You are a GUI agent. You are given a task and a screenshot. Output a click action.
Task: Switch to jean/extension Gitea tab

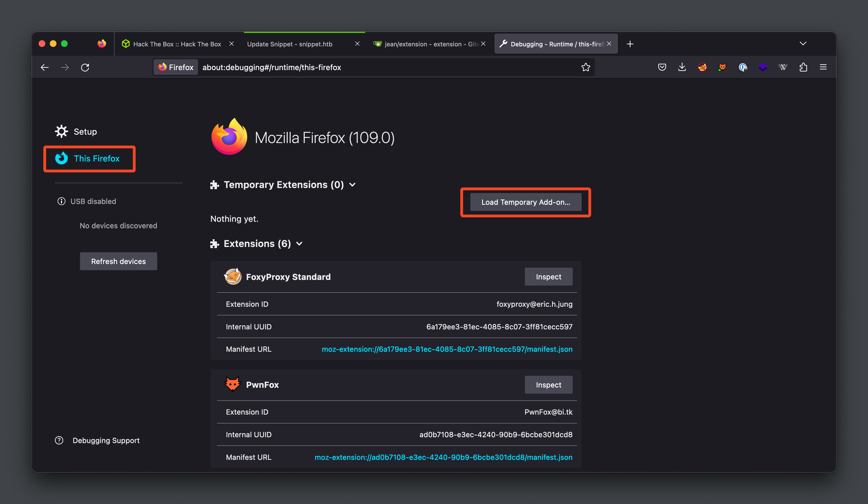click(x=430, y=44)
